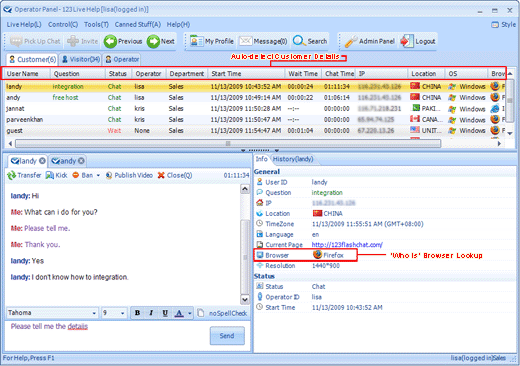Screen dimensions: 520x366
Task: Click Publish Video
Action: (x=129, y=175)
